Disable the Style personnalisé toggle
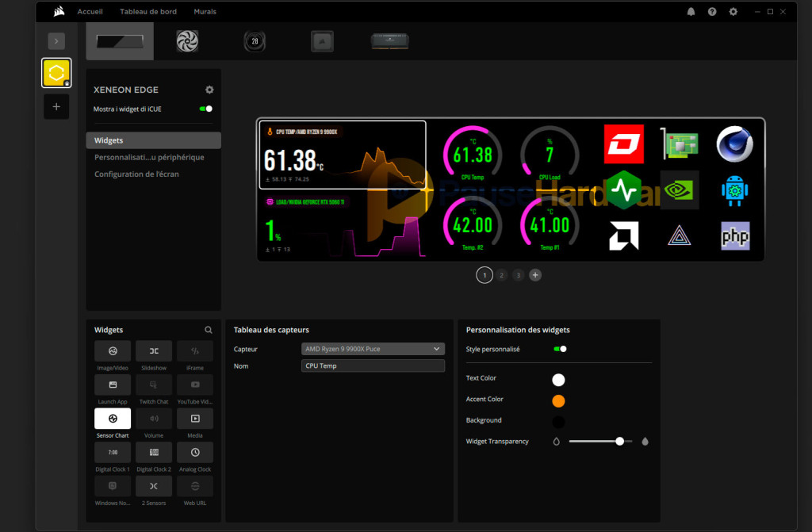The width and height of the screenshot is (812, 532). 560,349
